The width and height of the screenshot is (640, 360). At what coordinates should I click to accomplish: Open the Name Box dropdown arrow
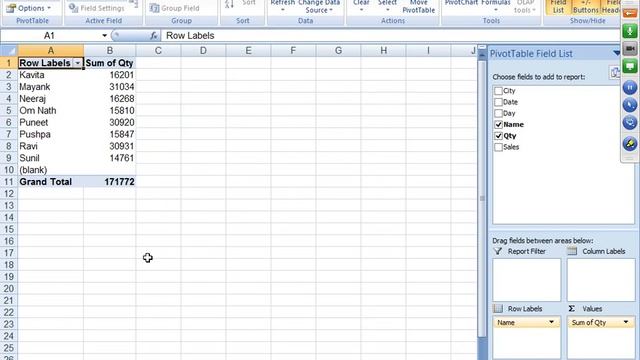point(104,36)
